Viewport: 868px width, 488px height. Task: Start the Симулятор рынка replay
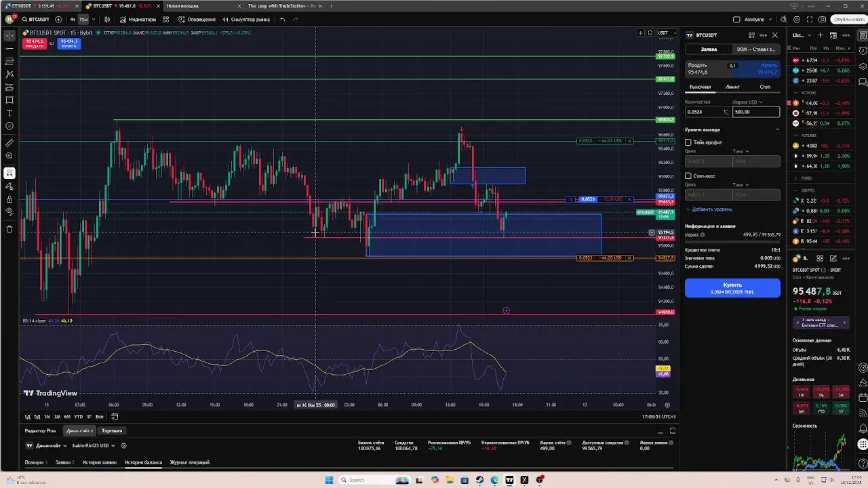point(246,20)
